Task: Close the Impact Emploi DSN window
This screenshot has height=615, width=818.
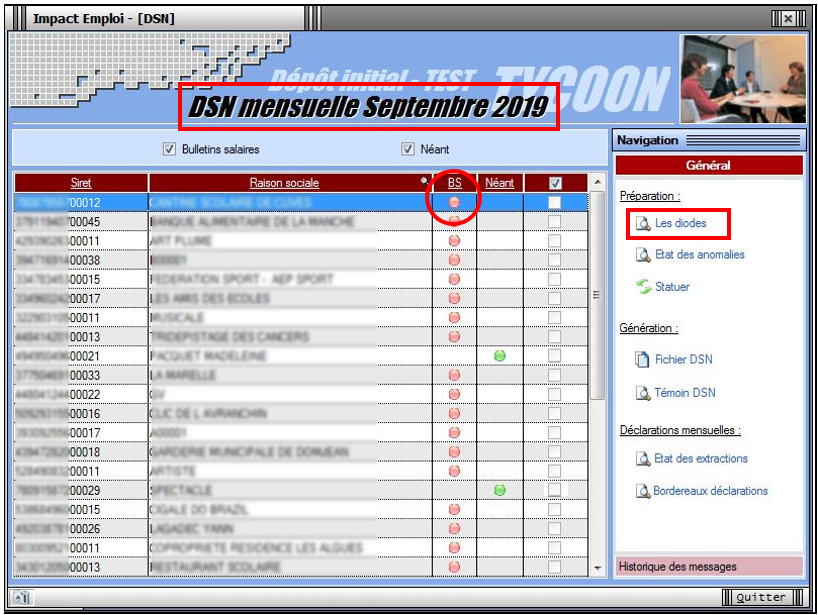Action: 788,19
